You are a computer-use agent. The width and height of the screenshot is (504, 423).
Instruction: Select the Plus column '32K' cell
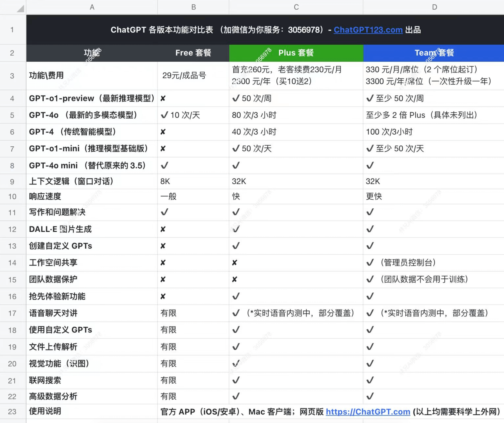296,182
